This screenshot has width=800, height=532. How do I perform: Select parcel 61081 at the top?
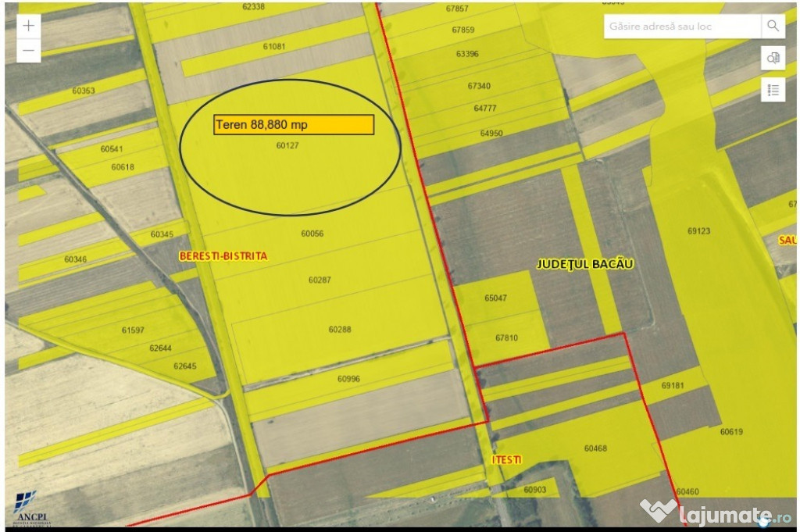tap(273, 47)
